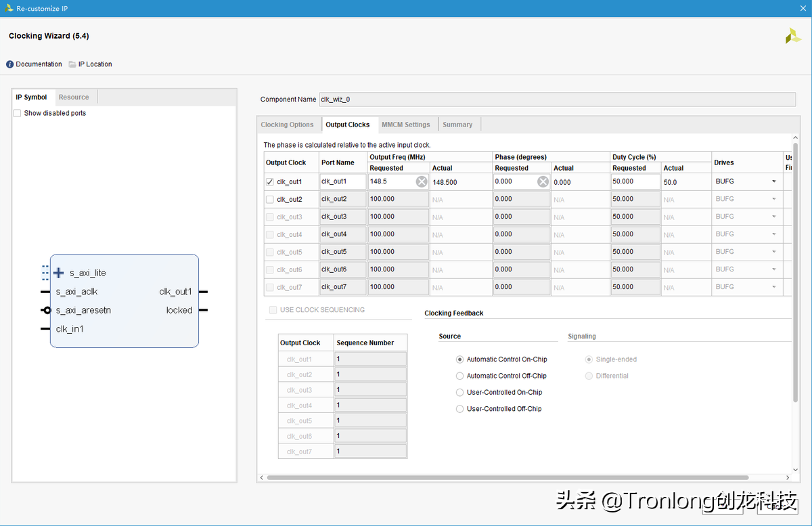Click the s_axi_aclk port on symbol
Viewport: 812px width, 526px height.
(x=76, y=292)
